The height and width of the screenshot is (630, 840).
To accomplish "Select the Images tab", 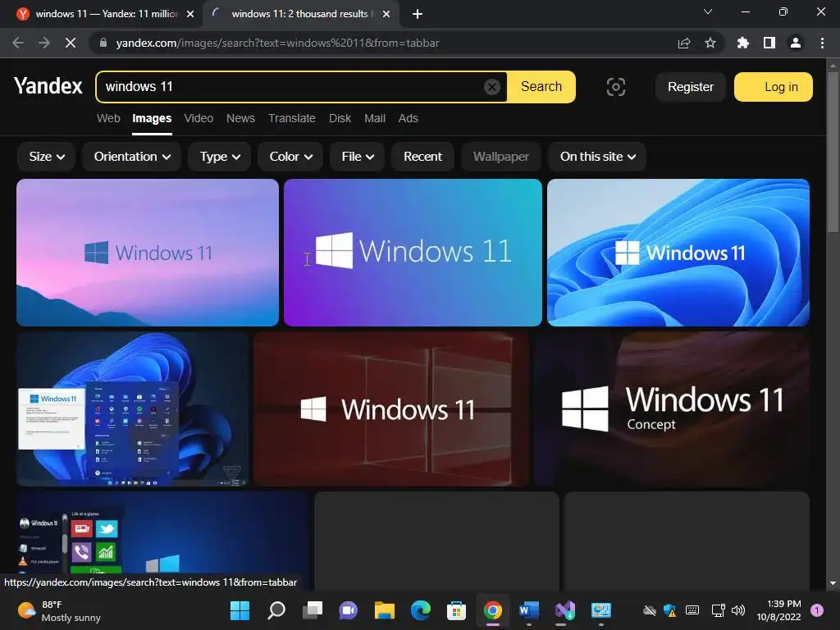I will pos(152,118).
